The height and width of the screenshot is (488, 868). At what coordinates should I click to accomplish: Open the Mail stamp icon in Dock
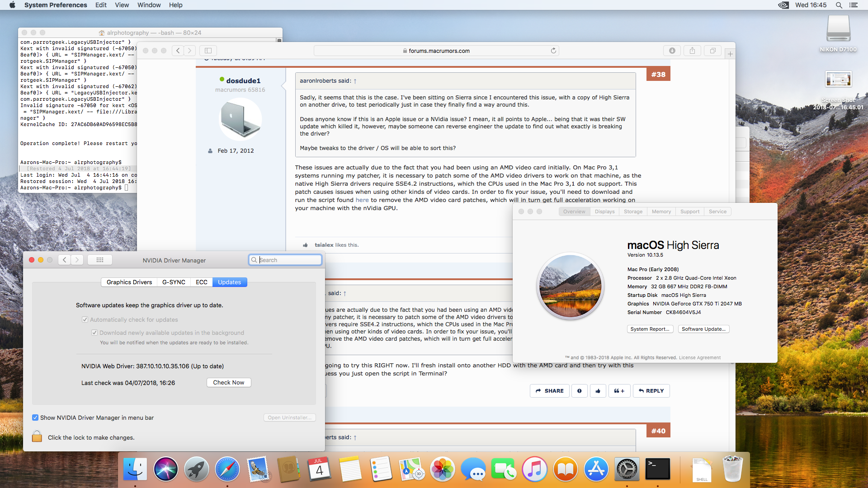(x=258, y=469)
